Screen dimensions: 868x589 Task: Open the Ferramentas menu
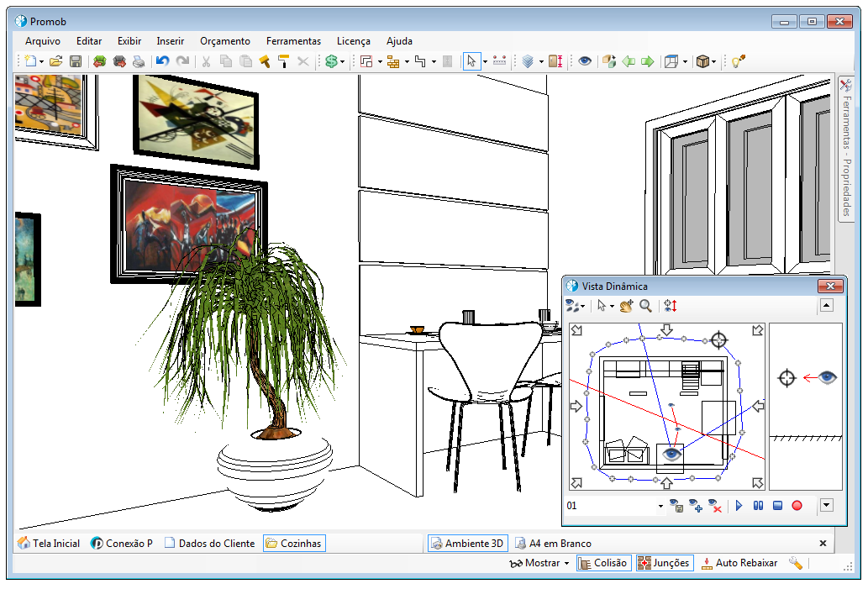pyautogui.click(x=293, y=41)
